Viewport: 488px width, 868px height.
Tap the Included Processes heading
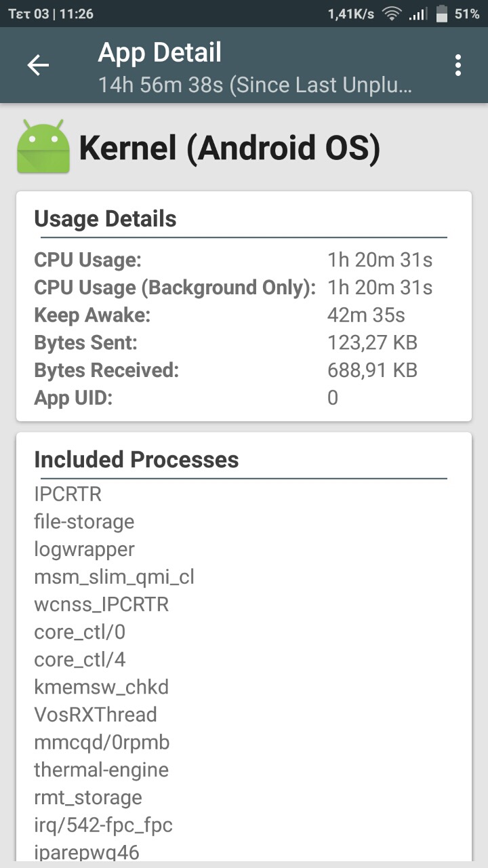[x=136, y=460]
